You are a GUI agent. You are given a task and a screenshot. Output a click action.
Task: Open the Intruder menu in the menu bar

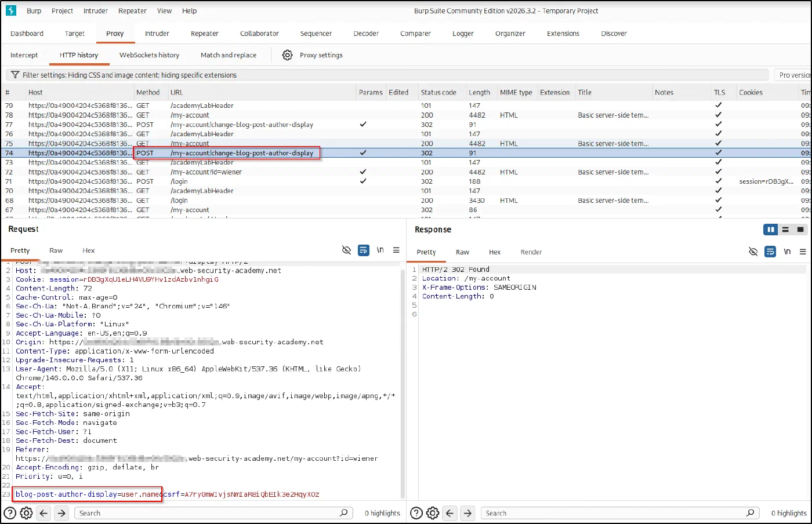coord(96,10)
